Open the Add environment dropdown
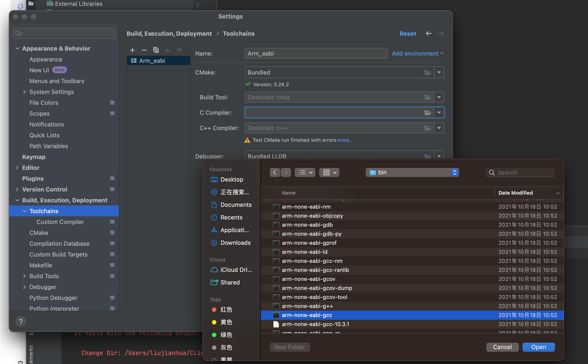588x364 pixels. click(417, 54)
